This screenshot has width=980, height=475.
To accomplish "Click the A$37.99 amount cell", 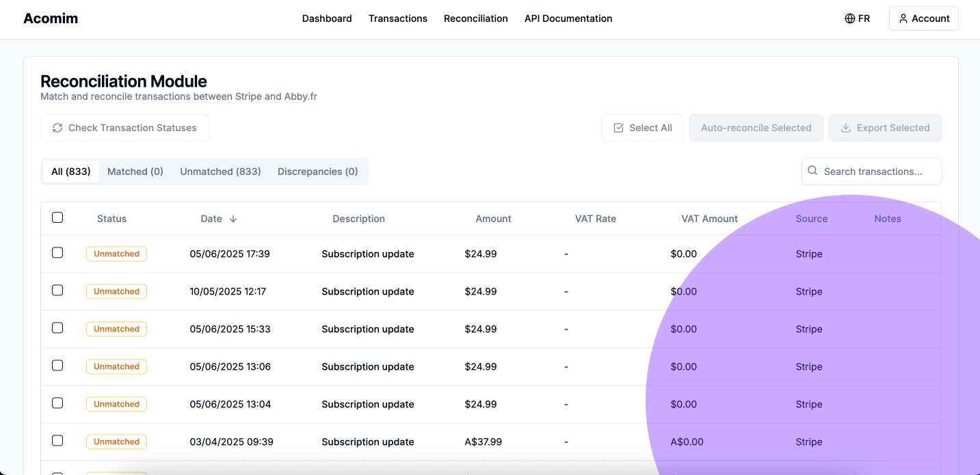I will [x=484, y=442].
